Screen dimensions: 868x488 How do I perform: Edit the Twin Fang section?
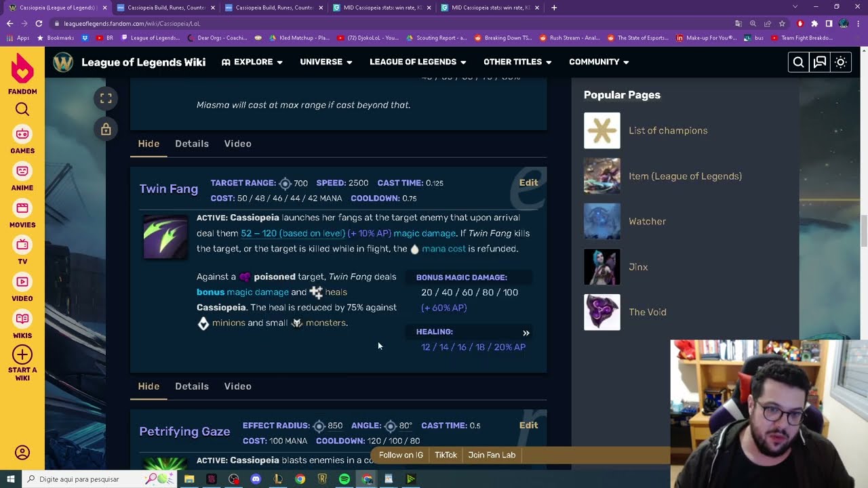tap(528, 182)
